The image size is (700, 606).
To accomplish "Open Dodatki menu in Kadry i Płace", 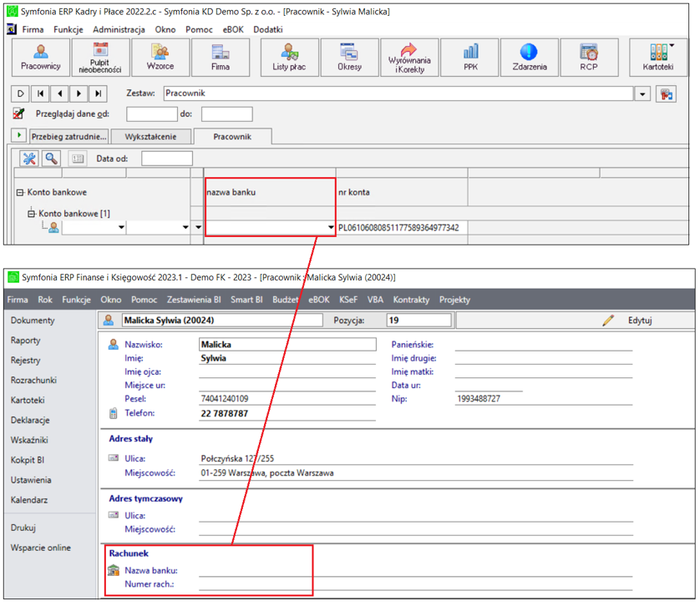I will tap(268, 29).
